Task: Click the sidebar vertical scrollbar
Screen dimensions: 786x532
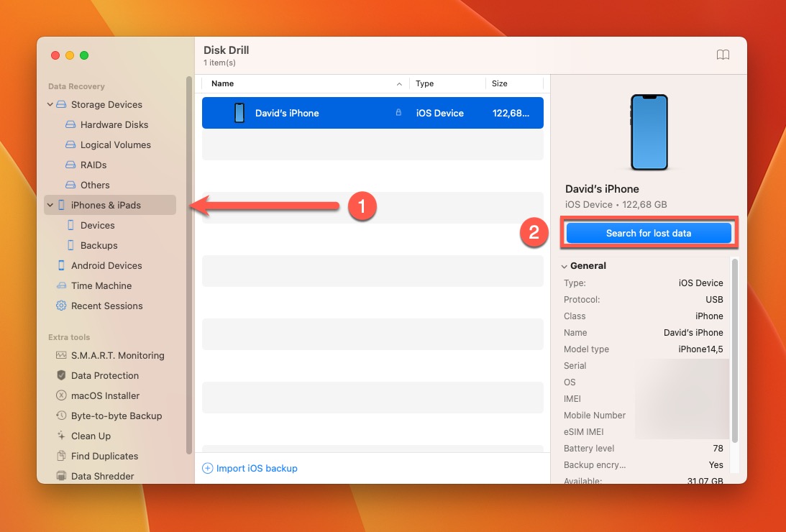Action: pyautogui.click(x=189, y=265)
